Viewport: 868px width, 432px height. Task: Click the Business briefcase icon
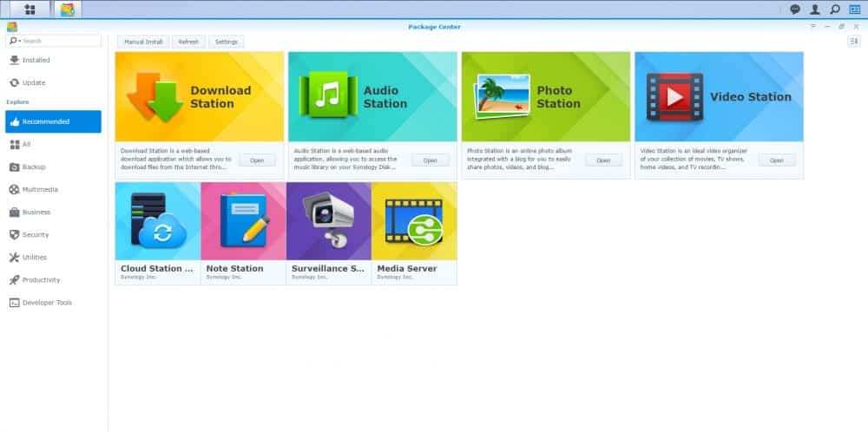point(15,213)
